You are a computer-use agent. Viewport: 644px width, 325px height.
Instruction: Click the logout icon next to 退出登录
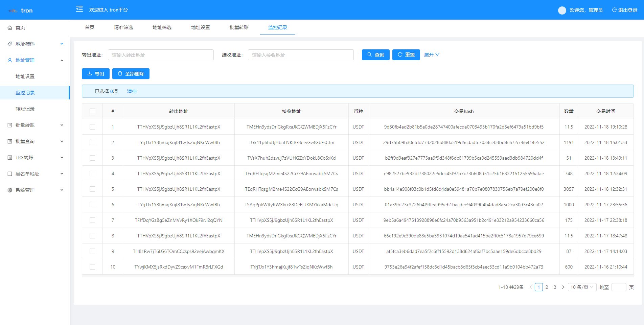pyautogui.click(x=614, y=10)
